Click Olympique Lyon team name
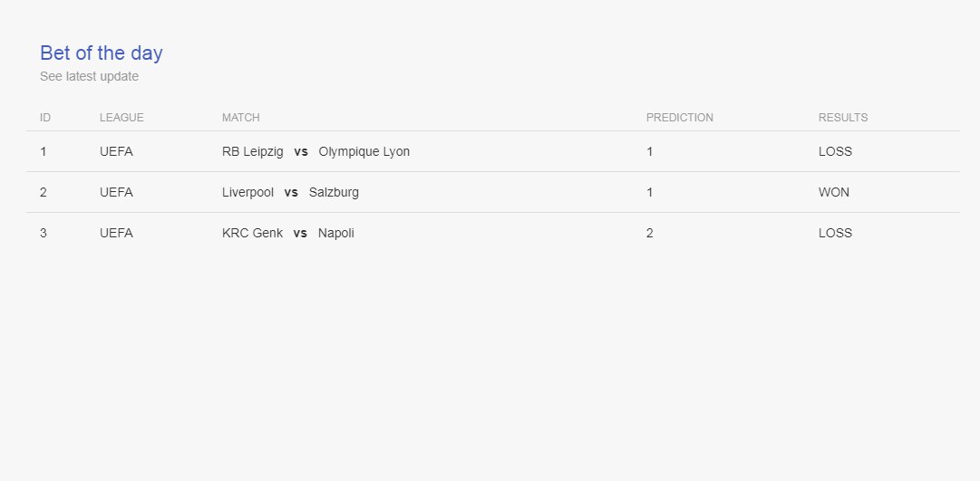Screen dimensions: 980x481 point(364,152)
